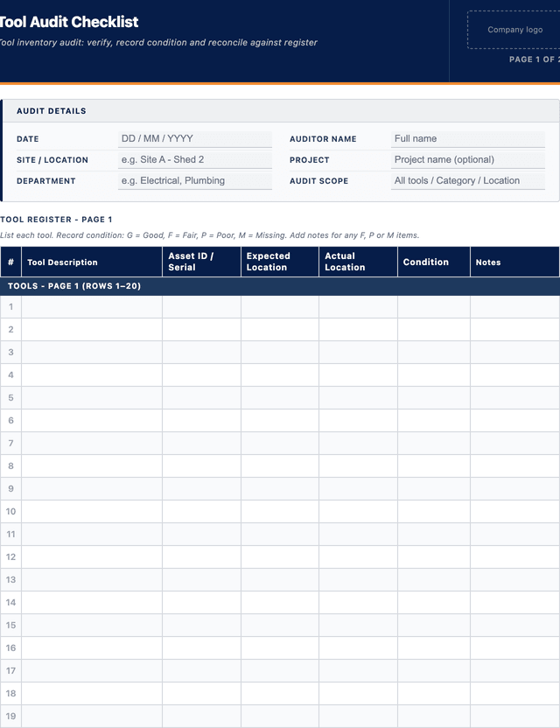
Task: Click the Notes cell in row 6
Action: pyautogui.click(x=515, y=421)
